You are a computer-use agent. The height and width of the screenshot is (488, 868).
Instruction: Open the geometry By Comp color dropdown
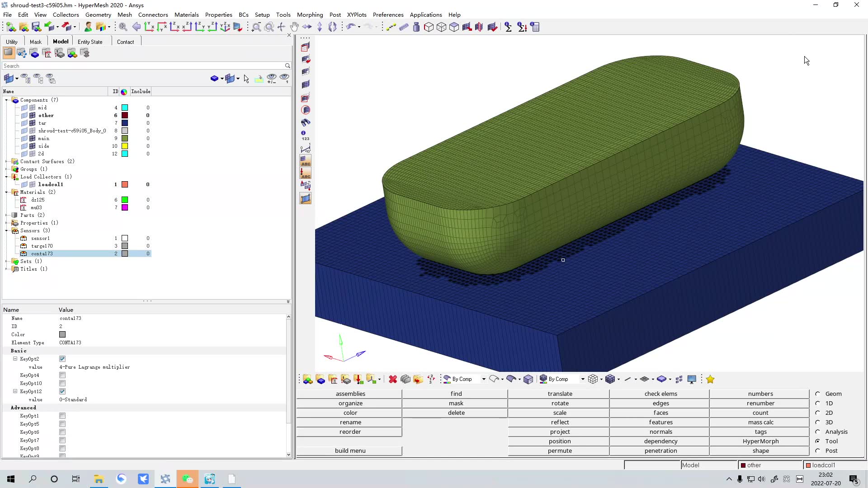pos(484,379)
